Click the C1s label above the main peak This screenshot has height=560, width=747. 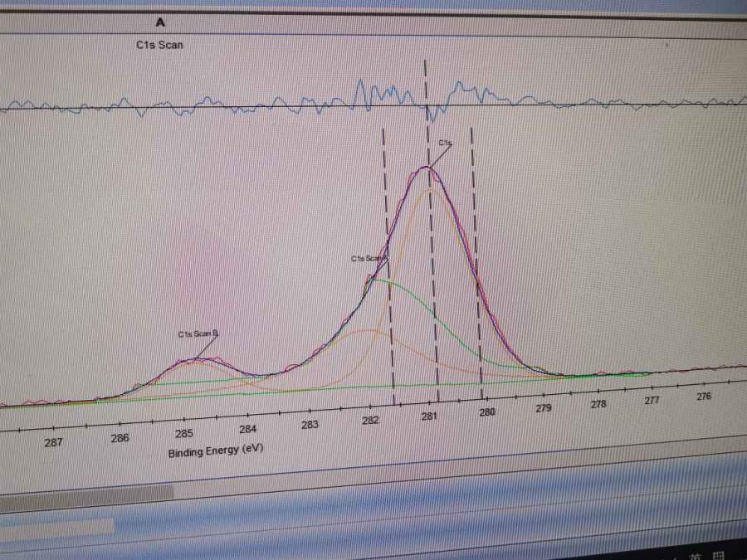tap(445, 144)
